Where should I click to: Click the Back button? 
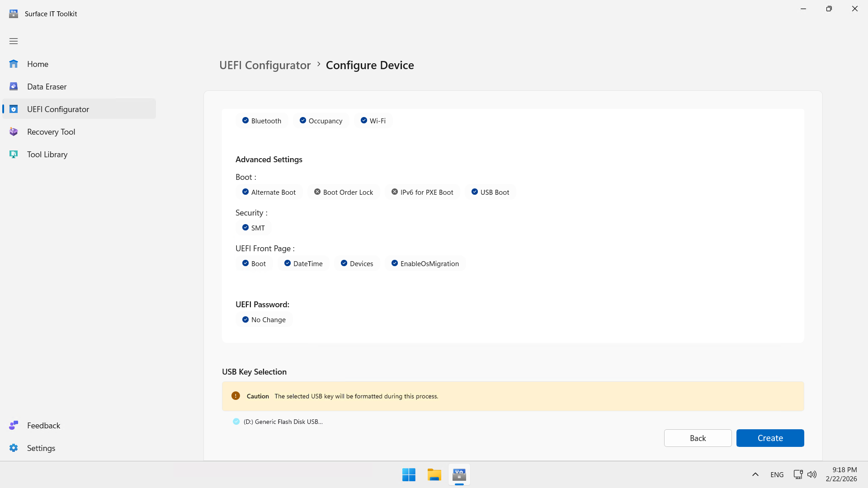pyautogui.click(x=698, y=438)
